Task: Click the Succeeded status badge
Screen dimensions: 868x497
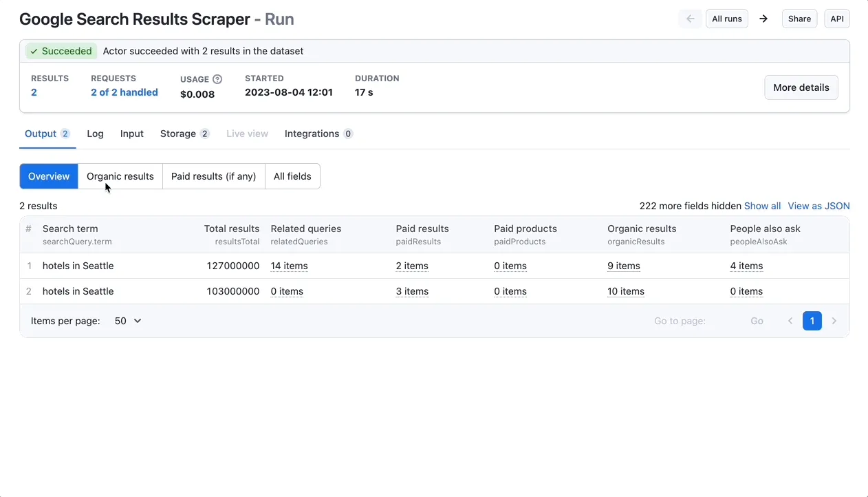Action: tap(61, 51)
